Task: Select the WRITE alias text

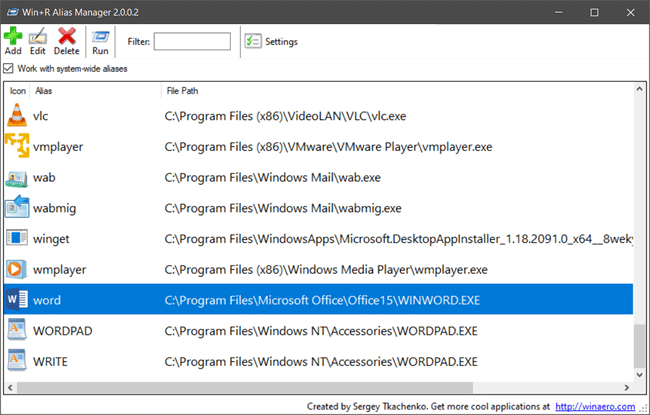Action: tap(50, 362)
